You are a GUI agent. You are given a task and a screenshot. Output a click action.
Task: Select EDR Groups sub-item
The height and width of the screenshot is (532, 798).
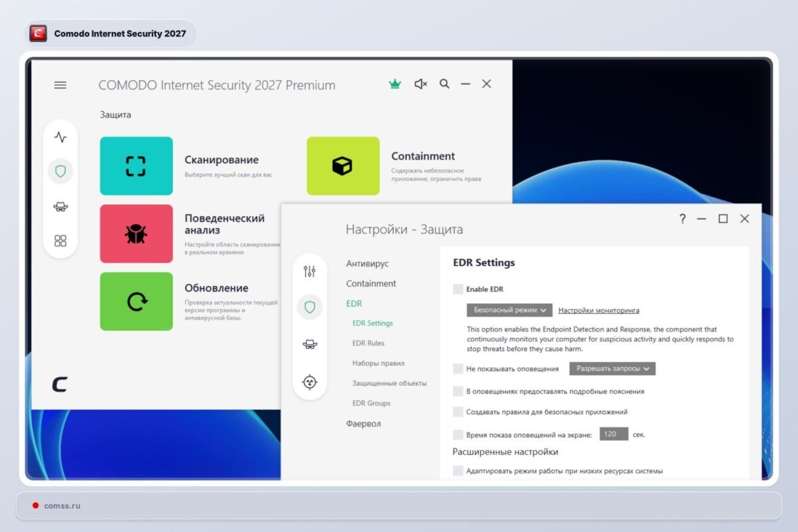[371, 403]
